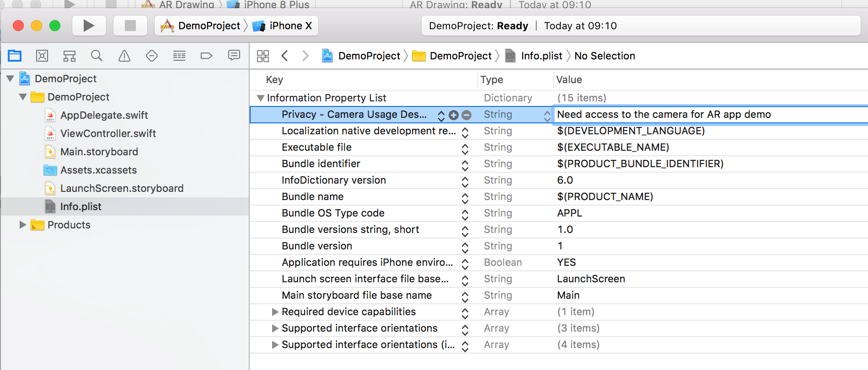Show the Symbol navigator hierarchy icon
The height and width of the screenshot is (370, 868).
[x=70, y=56]
